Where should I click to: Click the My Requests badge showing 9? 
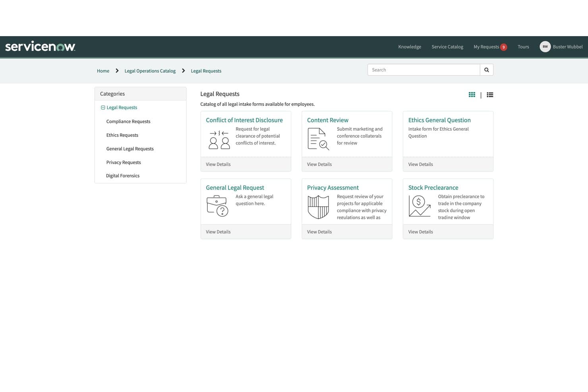point(503,47)
